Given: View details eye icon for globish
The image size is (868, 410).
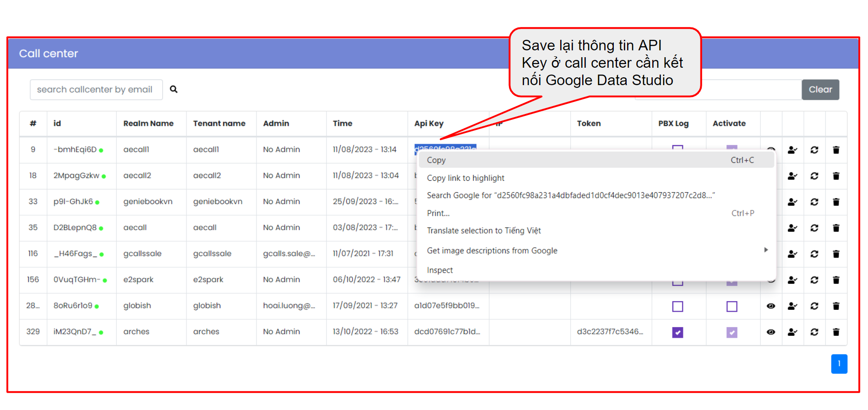Looking at the screenshot, I should click(x=771, y=306).
